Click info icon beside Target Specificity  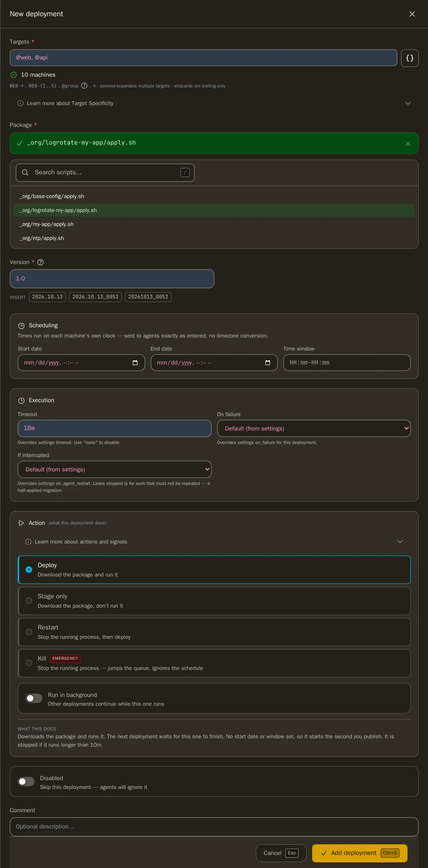coord(20,103)
